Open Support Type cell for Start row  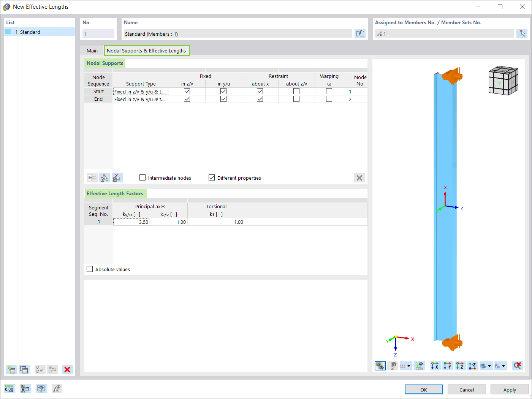[x=141, y=92]
